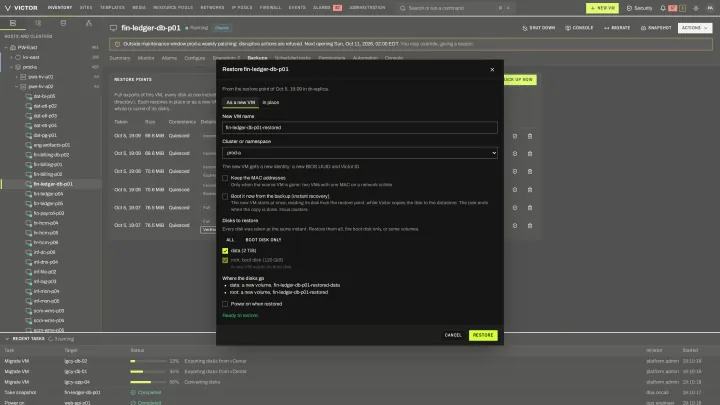Collapse the PW-East tree node
This screenshot has width=720, height=405.
[6, 47]
